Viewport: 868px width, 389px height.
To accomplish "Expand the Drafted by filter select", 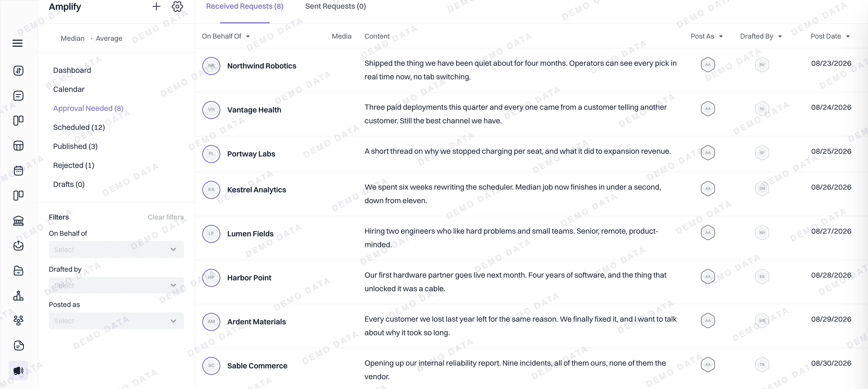I will coord(116,286).
